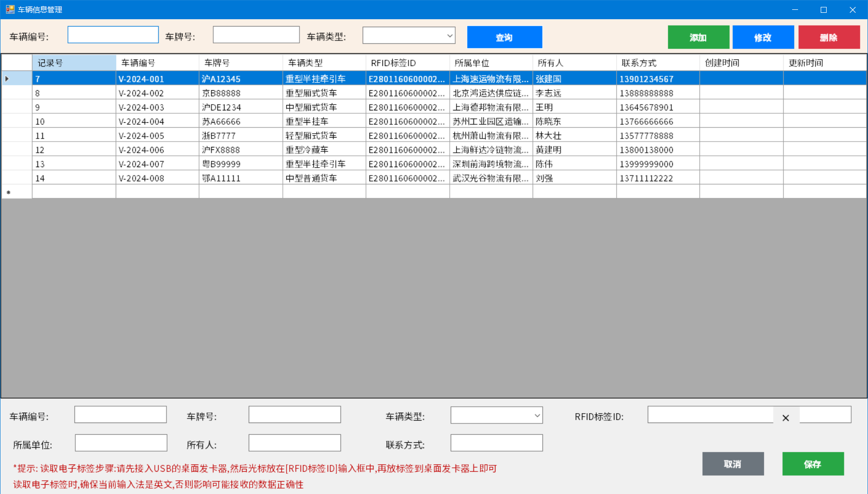Sort by 车牌号 column header
This screenshot has height=494, width=868.
[241, 63]
